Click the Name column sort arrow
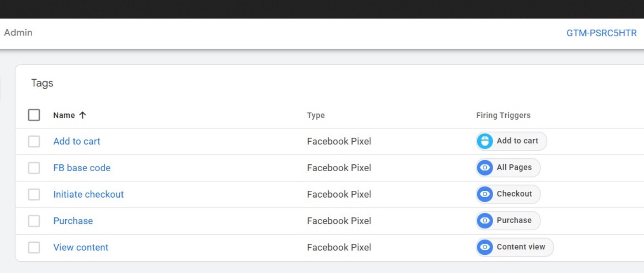644x273 pixels. (82, 115)
